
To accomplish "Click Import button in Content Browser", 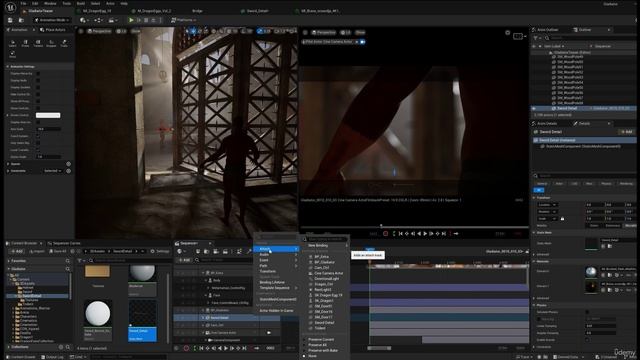I will pyautogui.click(x=37, y=251).
